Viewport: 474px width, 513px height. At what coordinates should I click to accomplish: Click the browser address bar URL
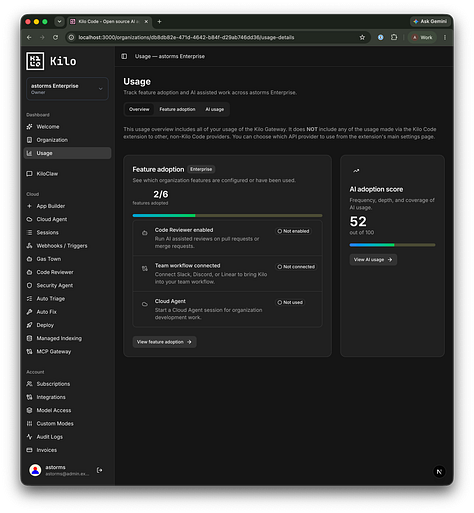pos(186,37)
